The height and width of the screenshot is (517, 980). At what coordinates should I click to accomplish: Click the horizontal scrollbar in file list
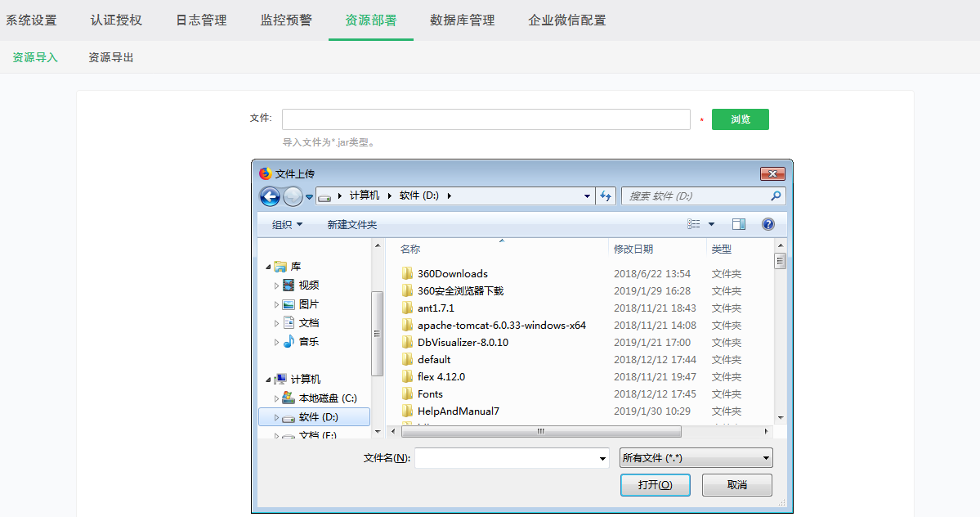coord(539,431)
